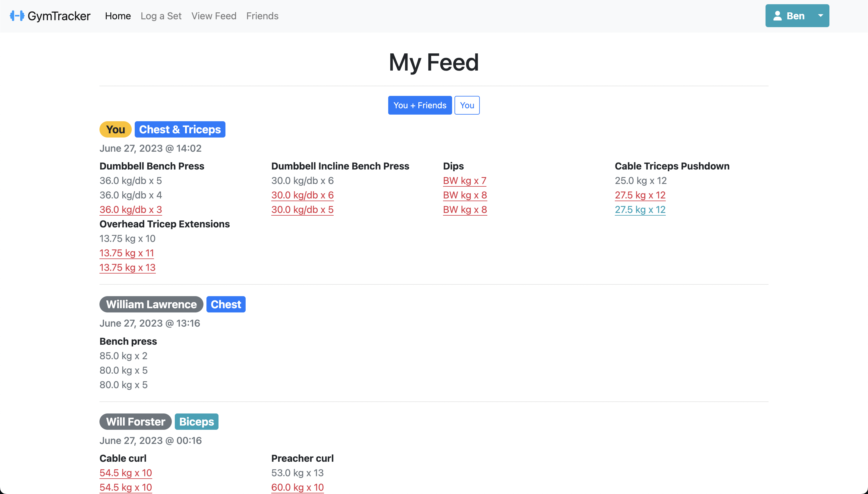Switch the feed to You + Friends
This screenshot has height=494, width=868.
coord(420,105)
